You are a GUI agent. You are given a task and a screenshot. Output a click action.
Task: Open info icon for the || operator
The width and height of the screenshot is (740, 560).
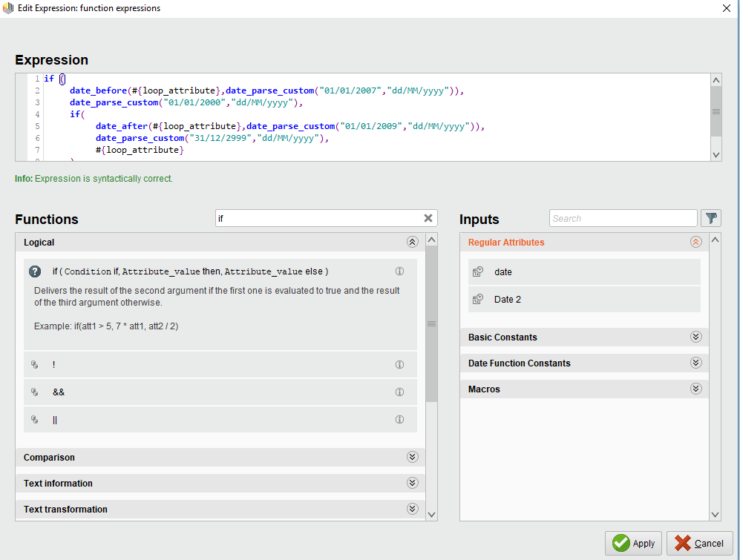(399, 419)
